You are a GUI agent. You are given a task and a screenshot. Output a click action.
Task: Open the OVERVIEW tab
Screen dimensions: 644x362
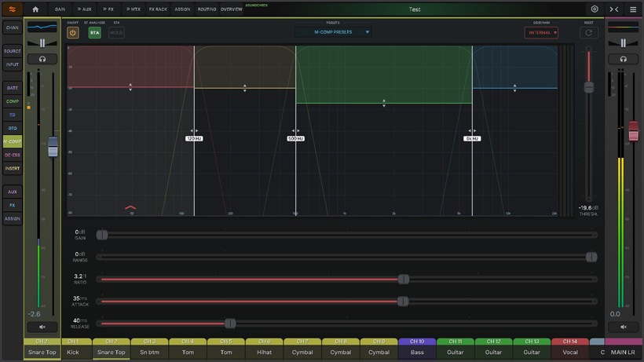[231, 9]
